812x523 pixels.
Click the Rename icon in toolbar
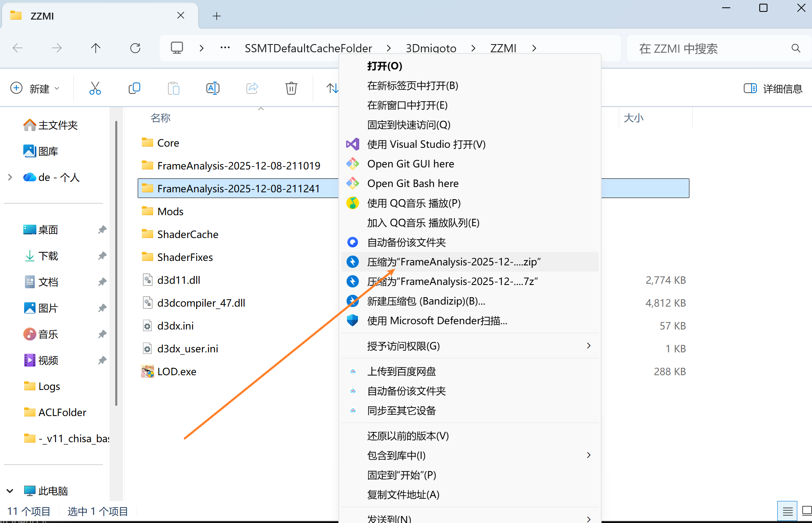coord(213,88)
